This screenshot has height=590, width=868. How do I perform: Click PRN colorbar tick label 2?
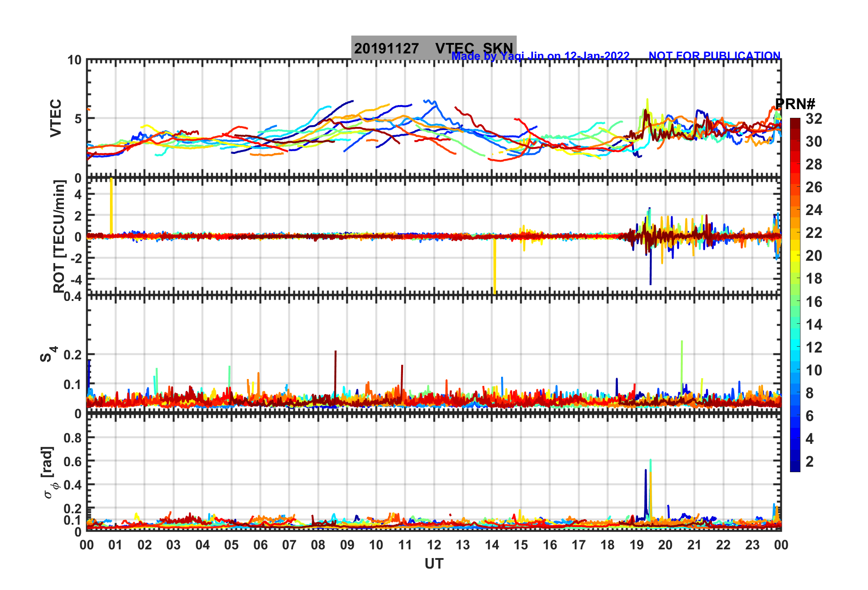tap(810, 462)
